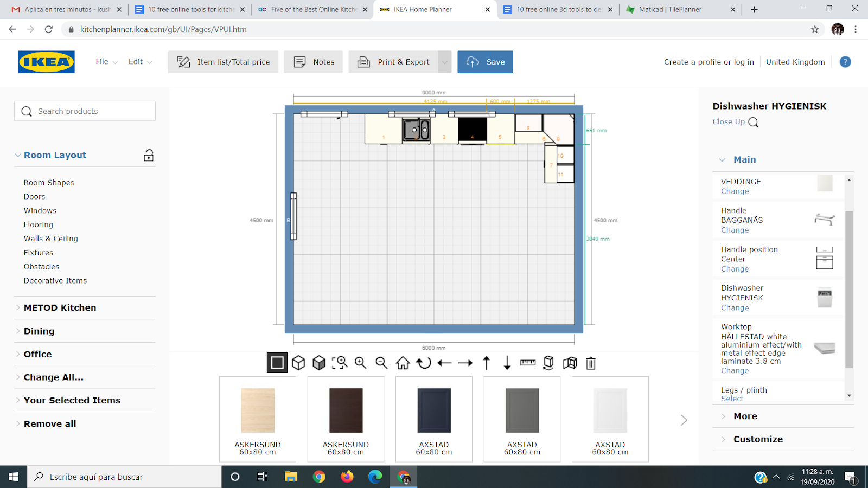Toggle Room Layout lock icon
The height and width of the screenshot is (488, 868).
tap(149, 156)
